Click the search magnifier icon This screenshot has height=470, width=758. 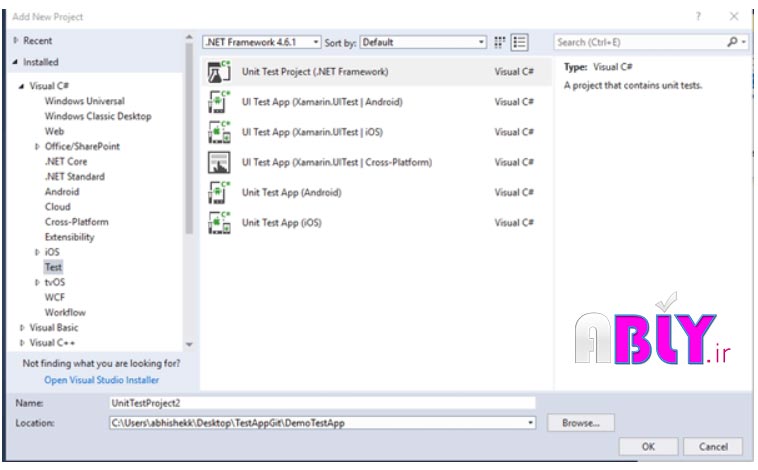pos(732,42)
